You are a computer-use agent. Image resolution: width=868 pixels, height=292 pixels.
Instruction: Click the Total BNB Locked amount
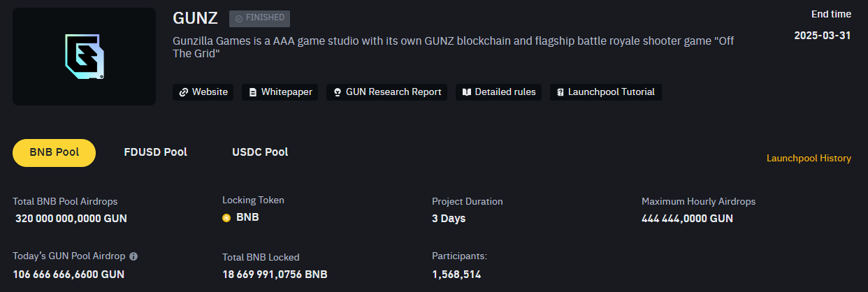tap(275, 275)
